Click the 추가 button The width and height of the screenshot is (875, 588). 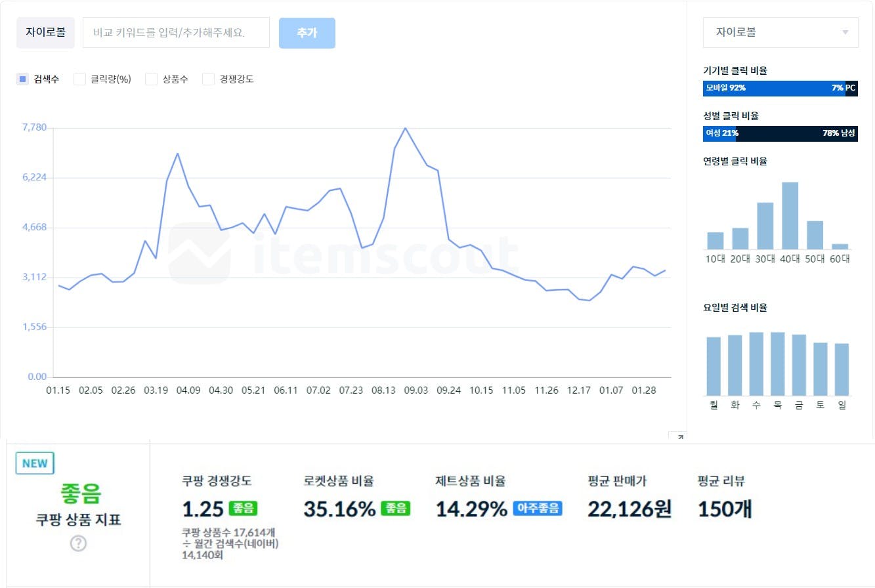pos(307,33)
